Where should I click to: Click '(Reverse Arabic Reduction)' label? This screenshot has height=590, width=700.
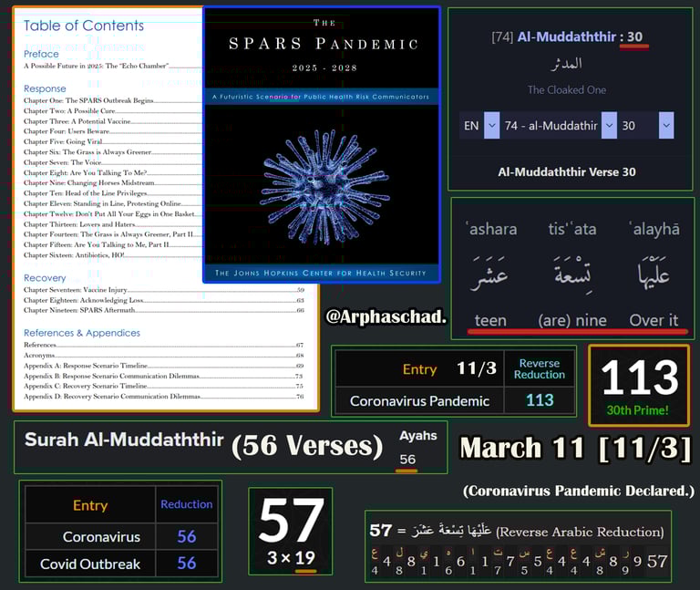[581, 532]
